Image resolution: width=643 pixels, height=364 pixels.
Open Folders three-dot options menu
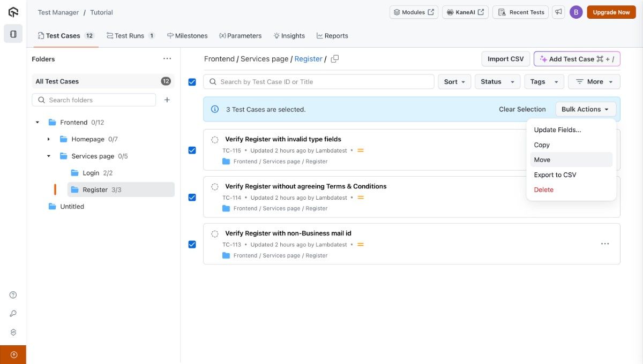(167, 59)
